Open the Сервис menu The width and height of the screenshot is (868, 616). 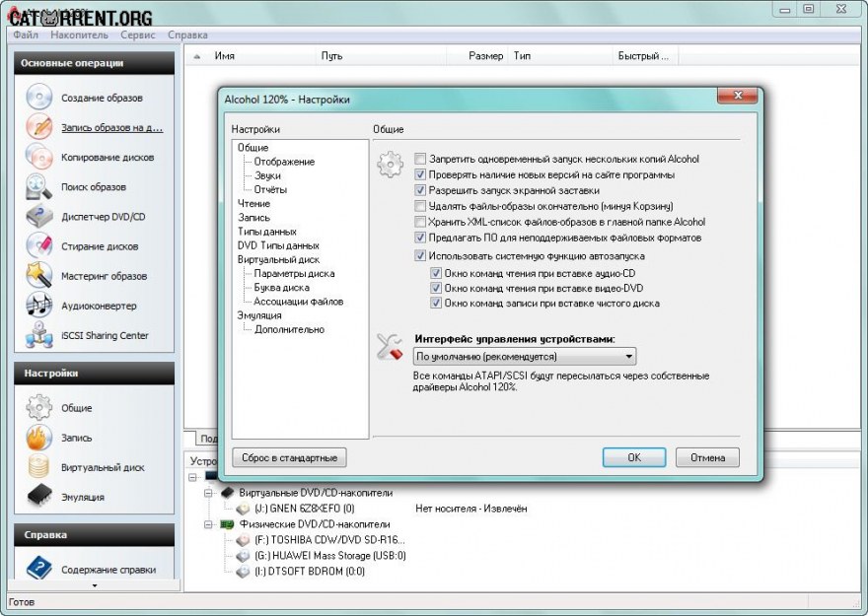[138, 34]
